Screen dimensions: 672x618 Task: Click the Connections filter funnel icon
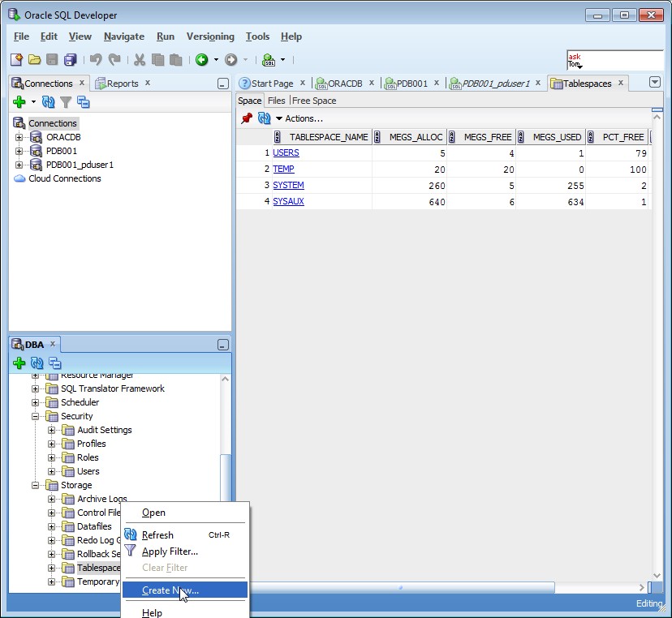tap(66, 102)
